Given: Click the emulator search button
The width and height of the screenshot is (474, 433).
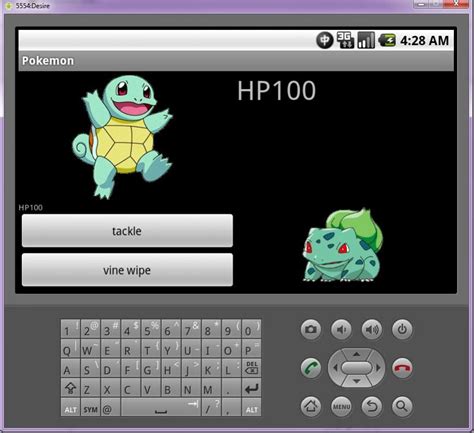Looking at the screenshot, I should coord(402,406).
